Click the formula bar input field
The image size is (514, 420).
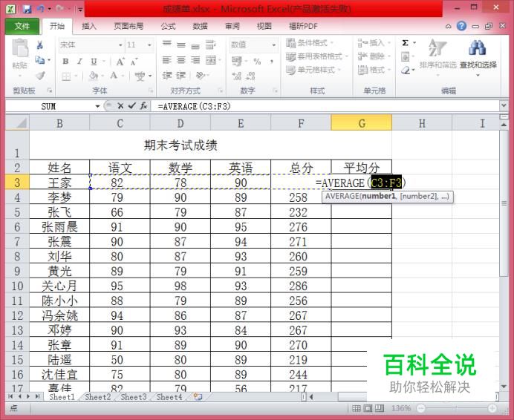325,106
